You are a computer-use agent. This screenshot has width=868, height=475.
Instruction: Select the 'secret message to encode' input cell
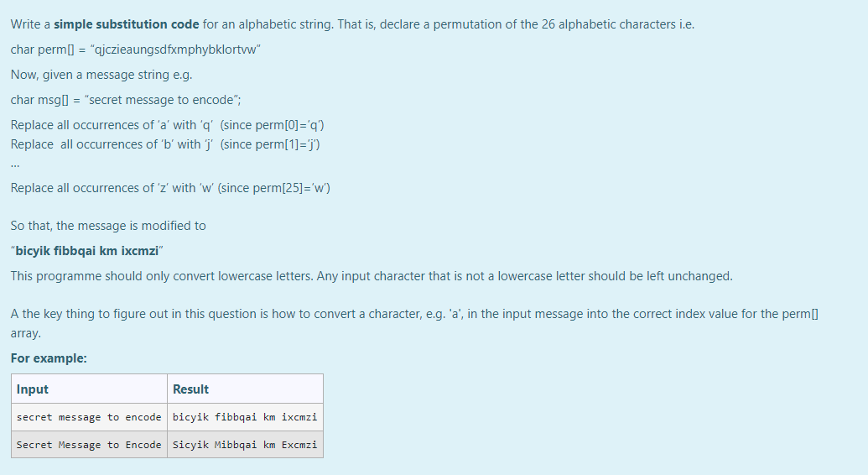(x=89, y=417)
